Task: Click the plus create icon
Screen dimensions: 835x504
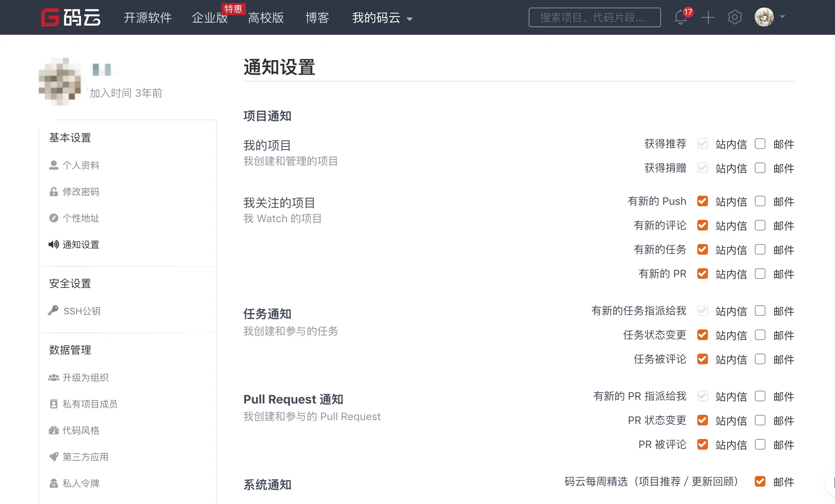Action: (708, 17)
